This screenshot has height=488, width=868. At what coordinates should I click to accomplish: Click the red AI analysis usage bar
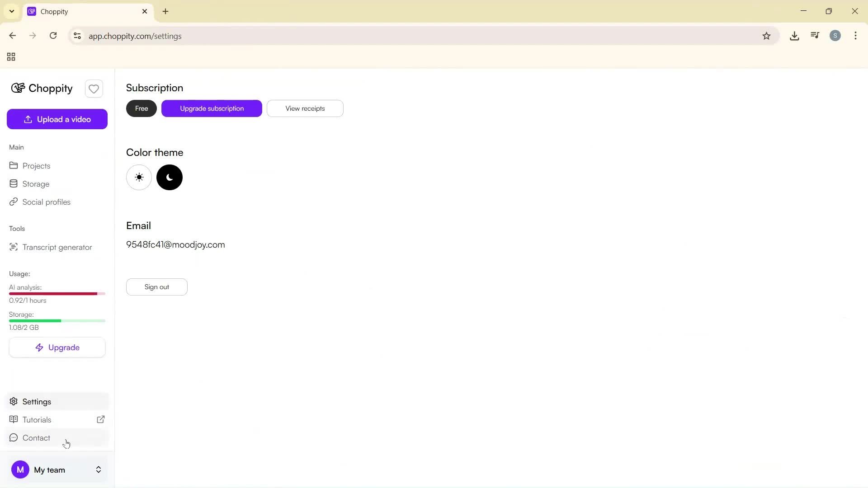point(54,294)
